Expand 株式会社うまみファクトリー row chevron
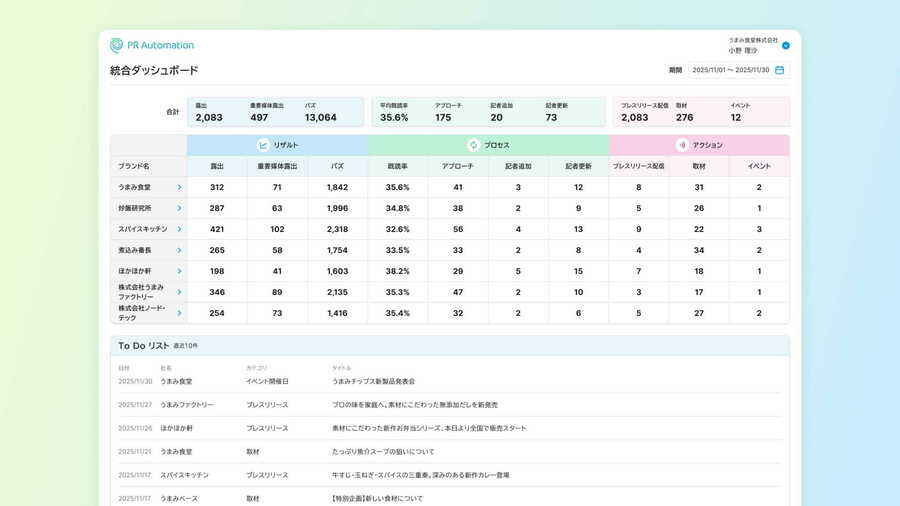Screen dimensions: 900x506 [179, 292]
